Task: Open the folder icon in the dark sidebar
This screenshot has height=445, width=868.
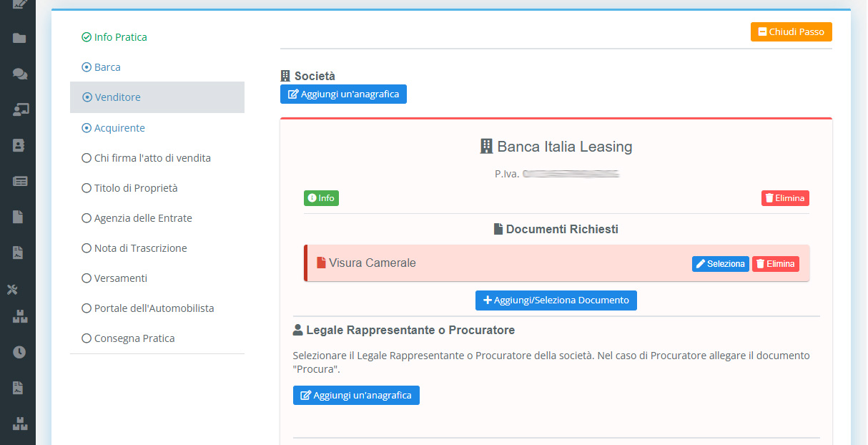Action: (19, 38)
